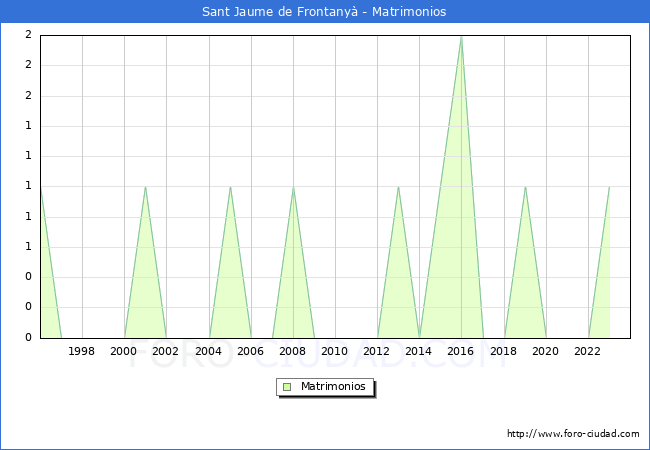Click the 2004 x-axis label
This screenshot has width=650, height=450.
pos(209,351)
